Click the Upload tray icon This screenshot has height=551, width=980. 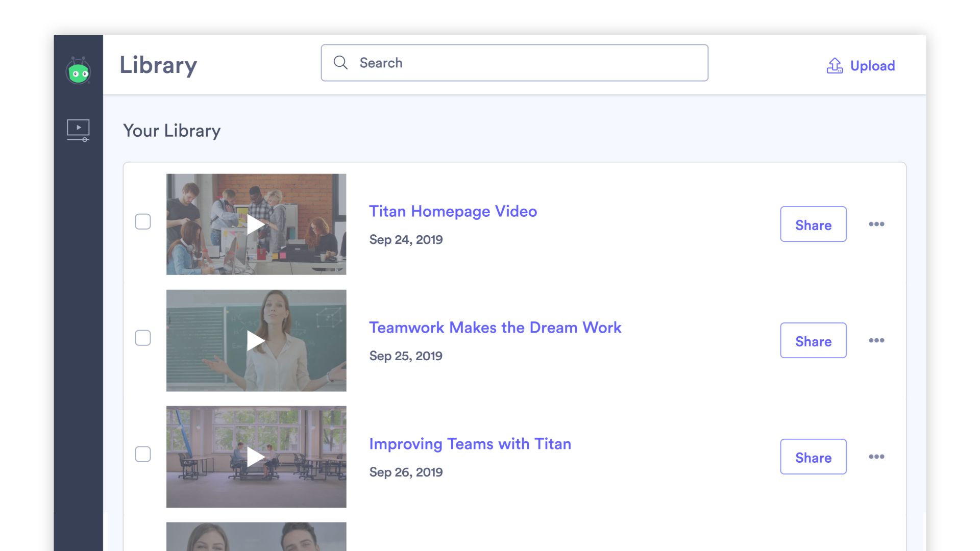point(835,65)
